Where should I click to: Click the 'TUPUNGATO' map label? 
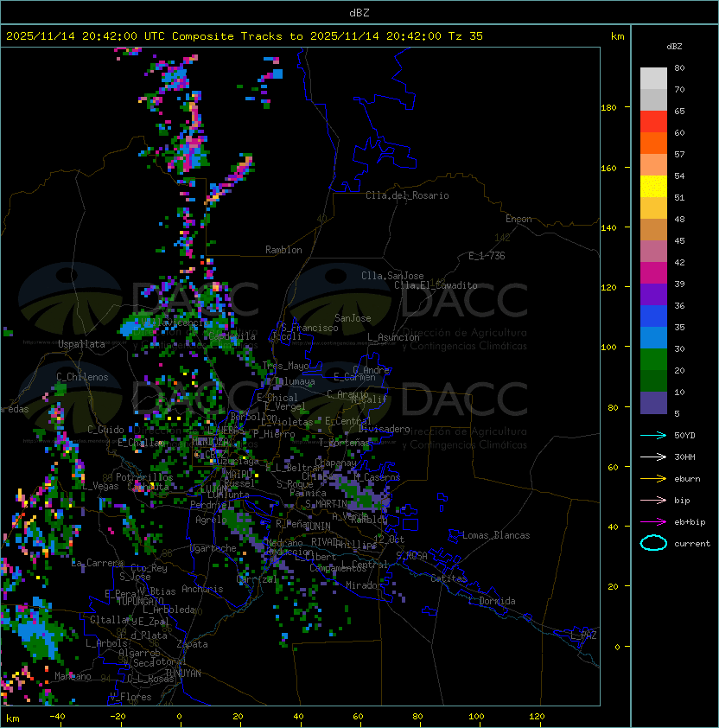[140, 601]
